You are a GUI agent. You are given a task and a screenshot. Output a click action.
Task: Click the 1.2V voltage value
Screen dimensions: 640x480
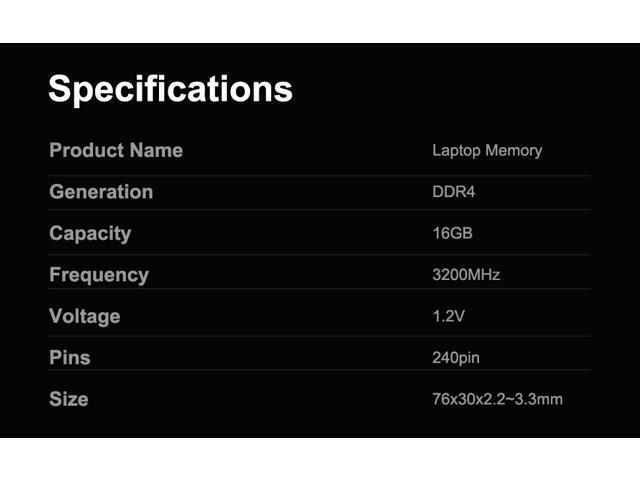coord(449,317)
